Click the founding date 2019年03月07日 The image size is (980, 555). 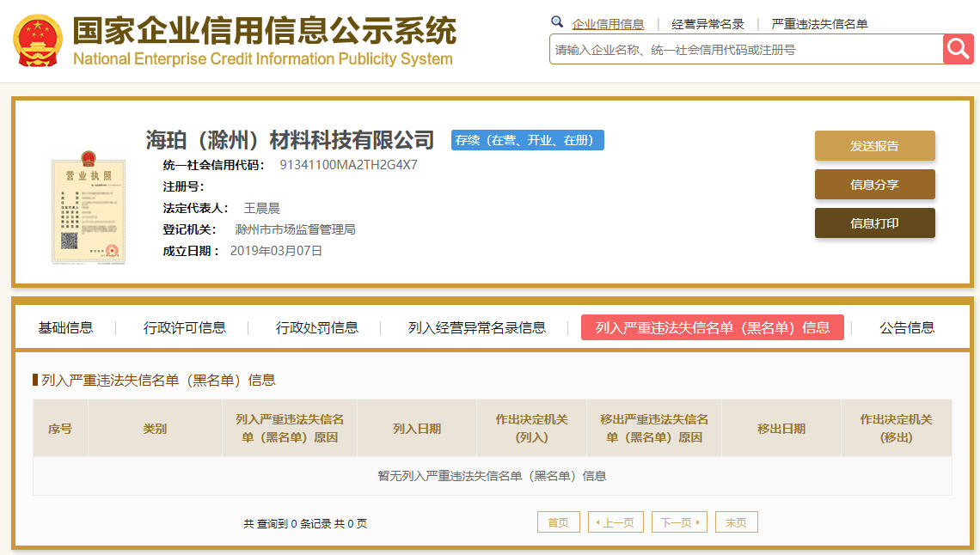(x=276, y=251)
